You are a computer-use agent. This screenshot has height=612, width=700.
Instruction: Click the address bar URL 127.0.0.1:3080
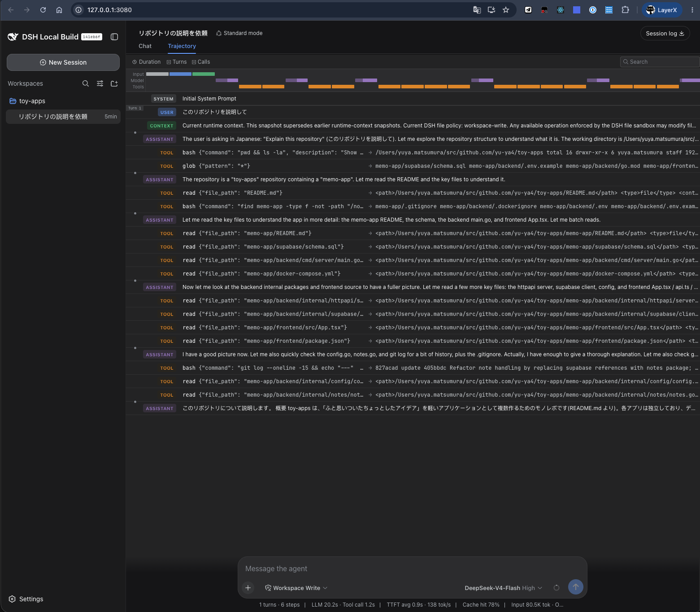[x=109, y=10]
